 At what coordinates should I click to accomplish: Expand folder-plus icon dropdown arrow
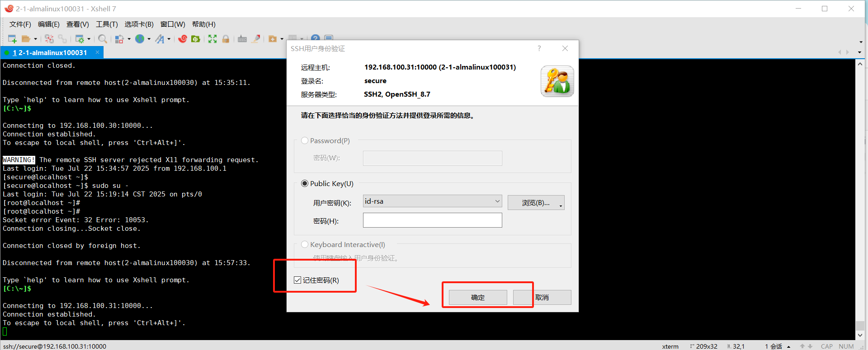click(282, 39)
